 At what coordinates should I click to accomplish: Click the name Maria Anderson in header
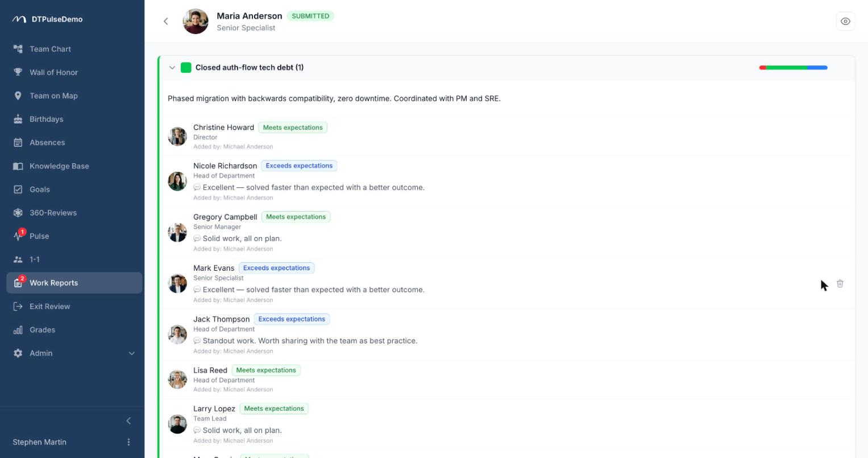(250, 16)
